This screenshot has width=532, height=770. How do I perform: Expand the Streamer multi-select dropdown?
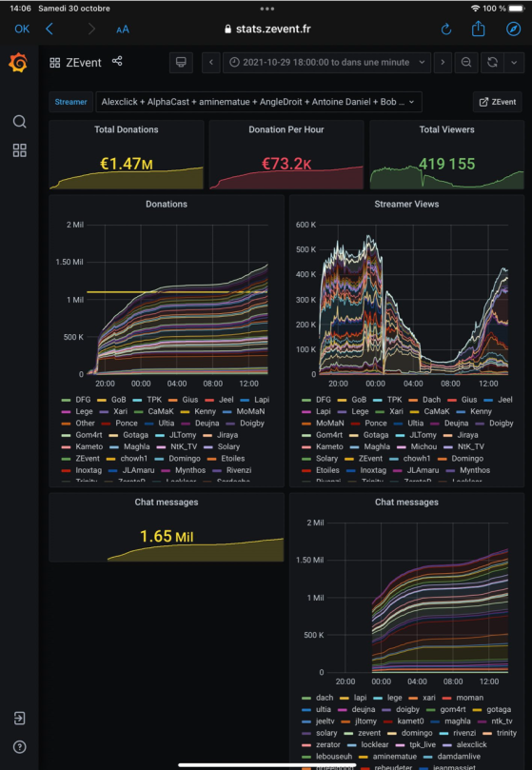point(258,102)
